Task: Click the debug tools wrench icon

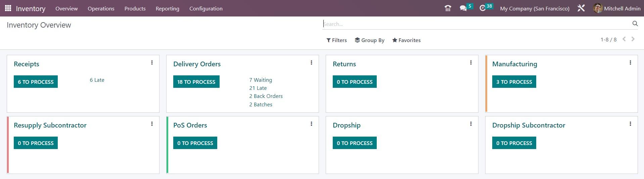Action: [581, 8]
